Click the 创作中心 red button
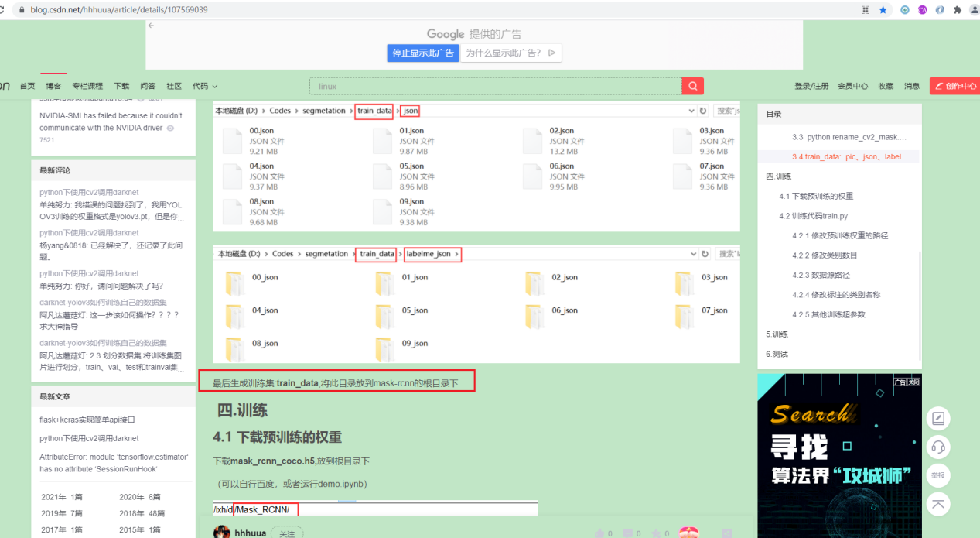Viewport: 980px width, 538px height. point(954,86)
